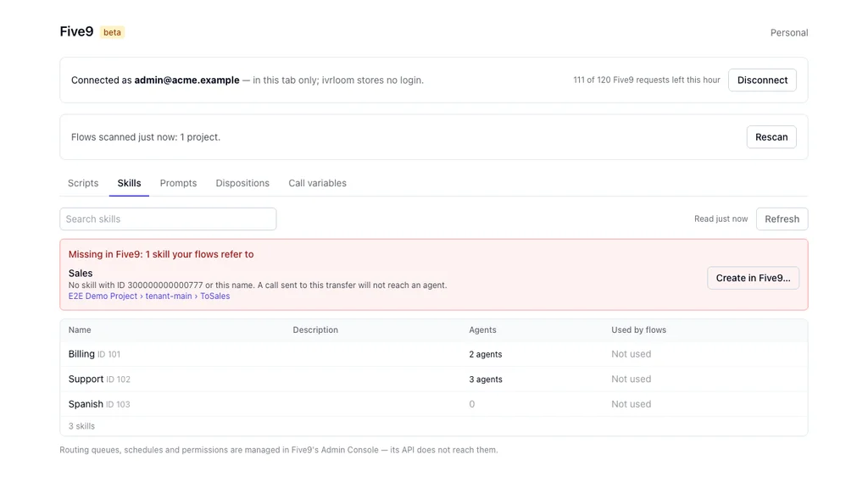Click the 'Missing in Five9' warning heading
Image resolution: width=868 pixels, height=482 pixels.
coord(161,255)
